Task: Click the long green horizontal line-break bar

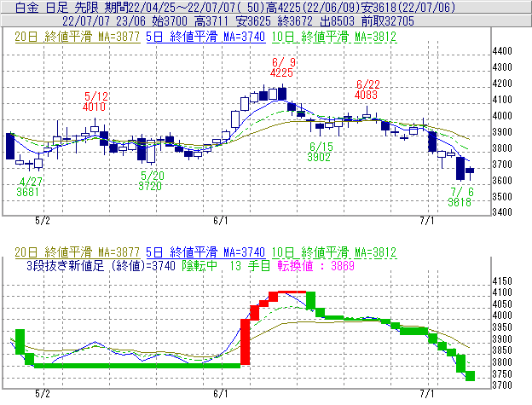Action: [137, 366]
